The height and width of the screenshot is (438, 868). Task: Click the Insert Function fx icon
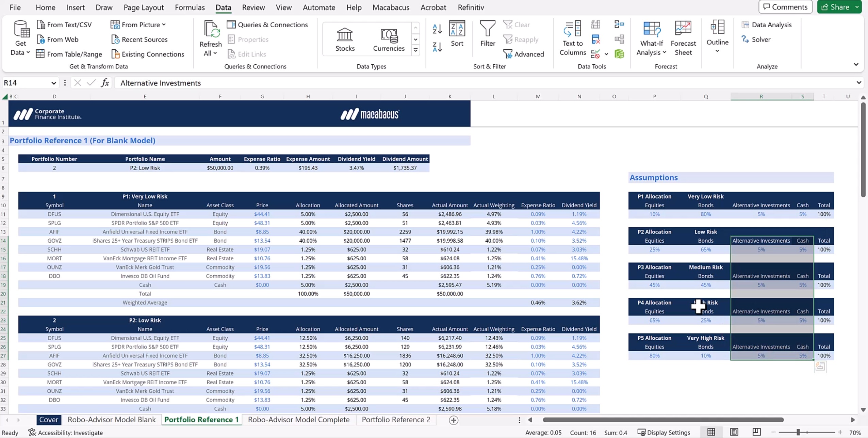[x=105, y=83]
